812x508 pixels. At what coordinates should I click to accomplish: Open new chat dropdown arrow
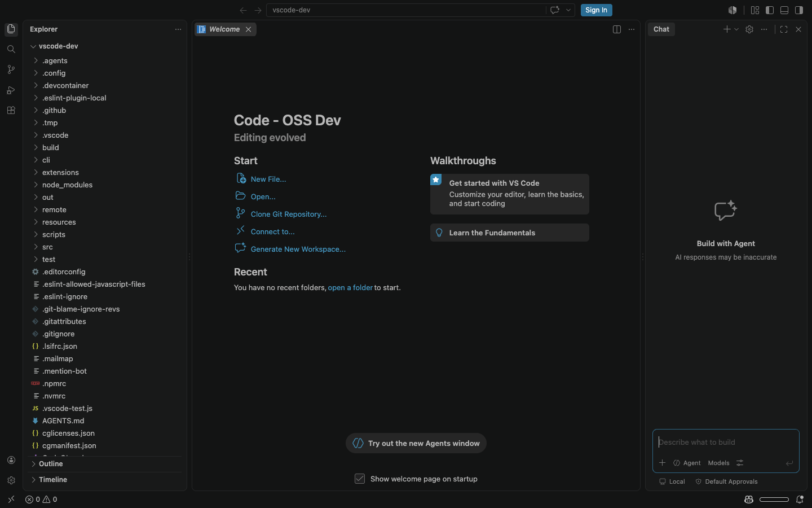tap(736, 29)
